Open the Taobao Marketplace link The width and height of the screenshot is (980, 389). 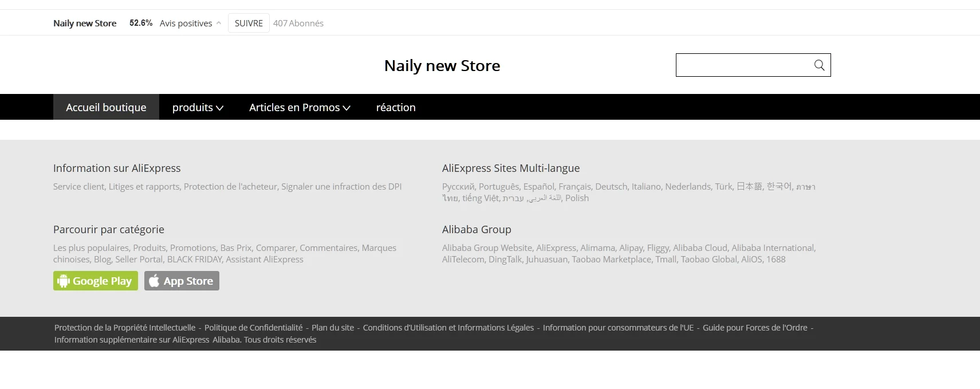click(611, 260)
